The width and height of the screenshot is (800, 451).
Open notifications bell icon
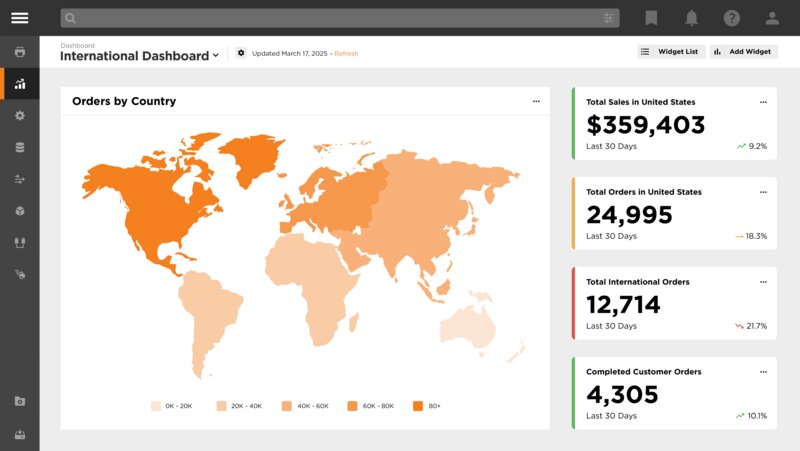point(691,18)
